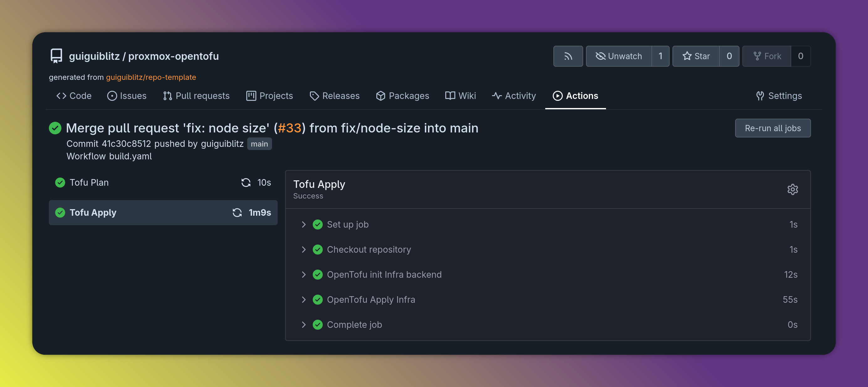868x387 pixels.
Task: Expand the OpenTofu Apply Infra step
Action: click(x=304, y=299)
